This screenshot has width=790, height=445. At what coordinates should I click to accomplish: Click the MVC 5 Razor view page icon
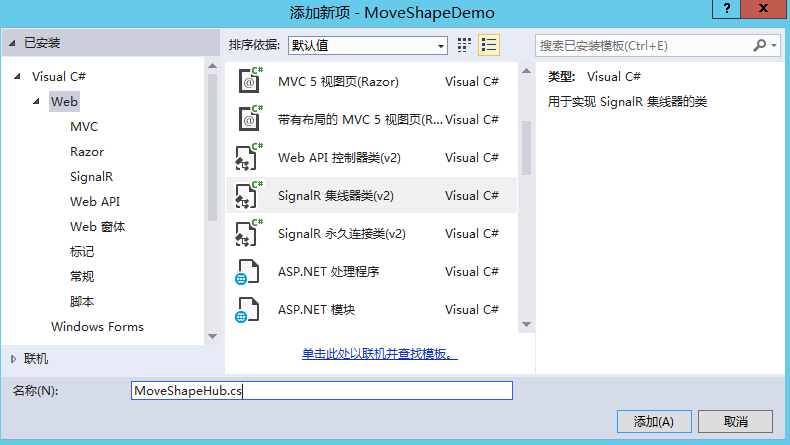(250, 81)
